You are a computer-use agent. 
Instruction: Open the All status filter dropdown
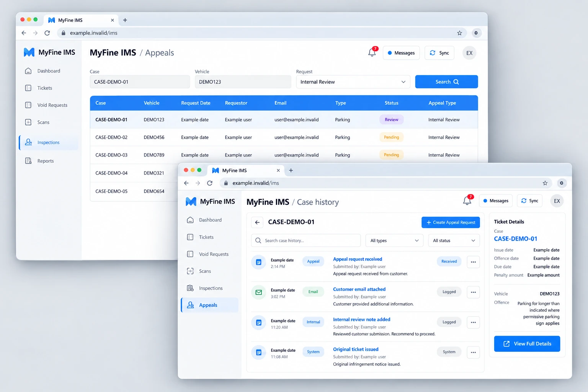(454, 240)
